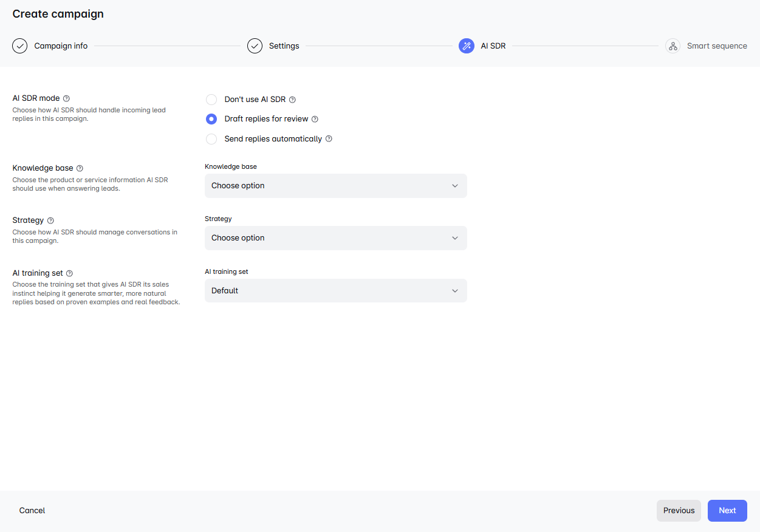Select the Don't use AI SDR radio button
The width and height of the screenshot is (760, 532).
[x=211, y=100]
